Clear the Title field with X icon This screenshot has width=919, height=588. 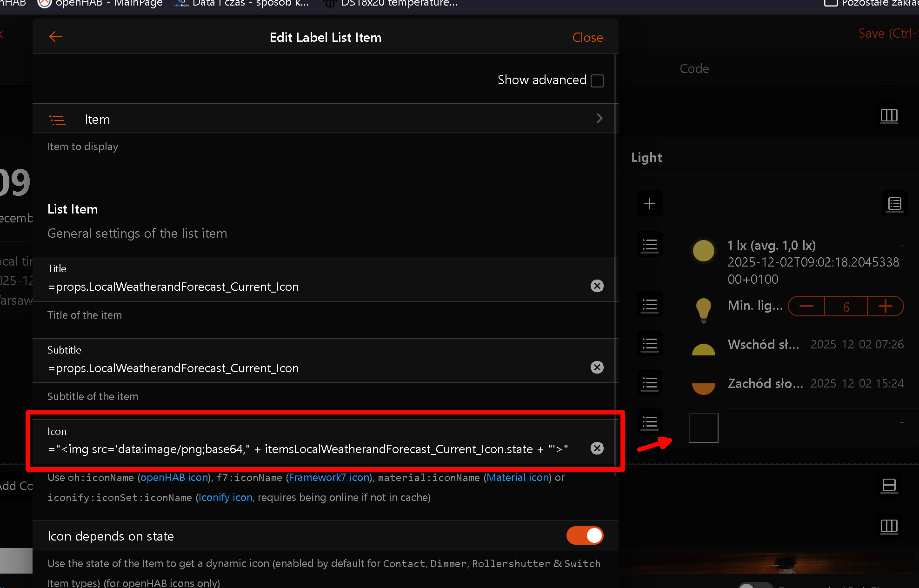(x=597, y=286)
